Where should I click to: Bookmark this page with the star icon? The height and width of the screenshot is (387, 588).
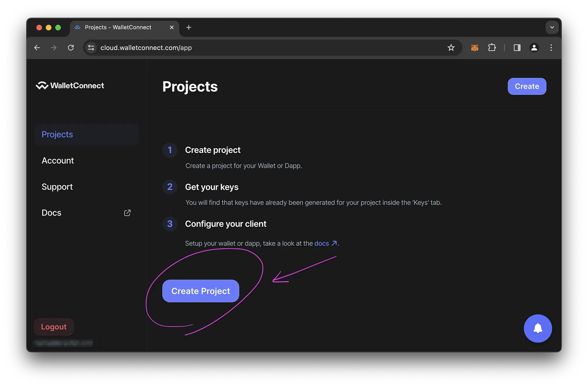click(451, 48)
